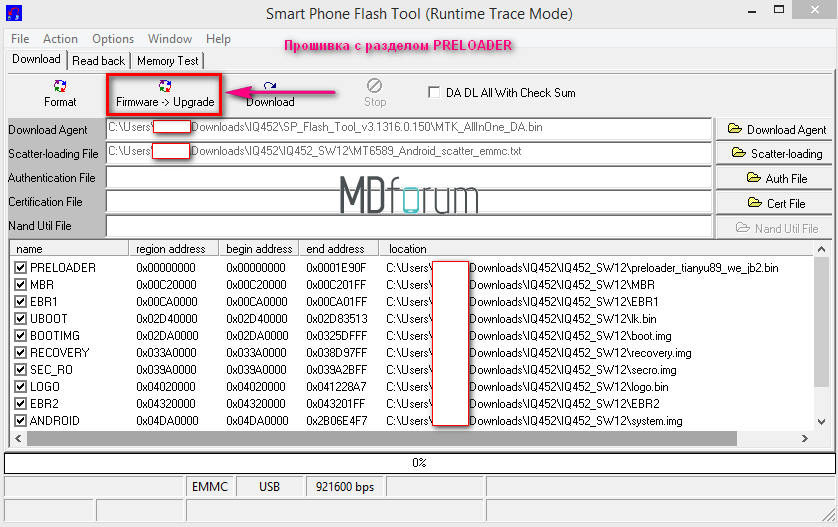Switch to the Download tab
838x527 pixels.
click(x=36, y=59)
